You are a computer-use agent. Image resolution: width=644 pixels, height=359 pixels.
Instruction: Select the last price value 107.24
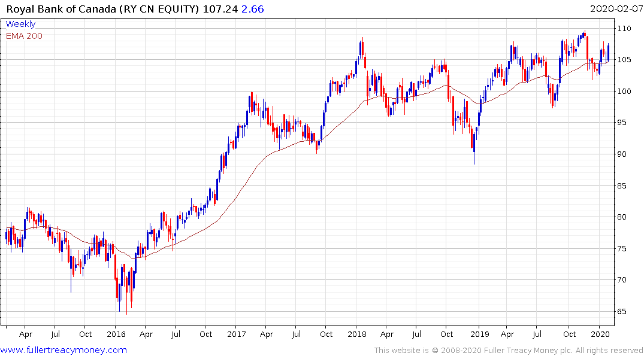(x=220, y=9)
